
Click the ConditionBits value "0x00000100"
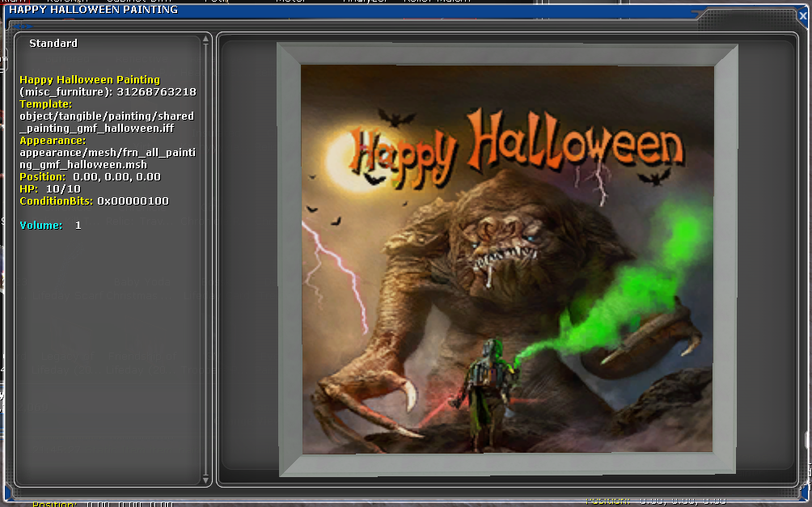(x=133, y=201)
